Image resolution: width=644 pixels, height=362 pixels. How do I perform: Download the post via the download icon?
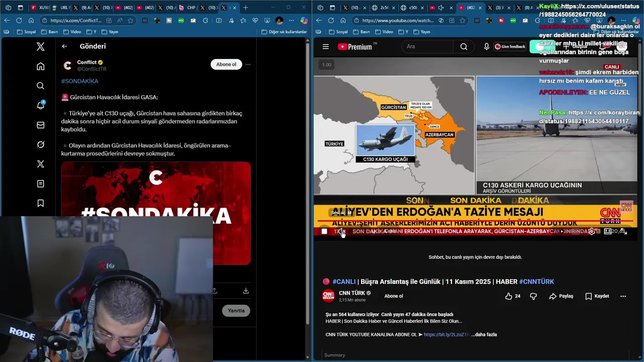point(246,291)
